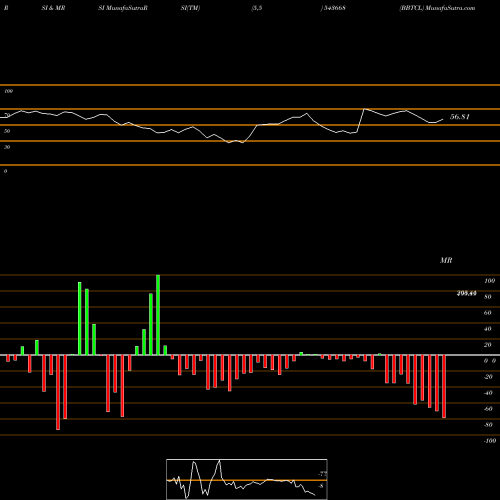
Task: Select the RSI axis label 50
Action: (x=7, y=131)
